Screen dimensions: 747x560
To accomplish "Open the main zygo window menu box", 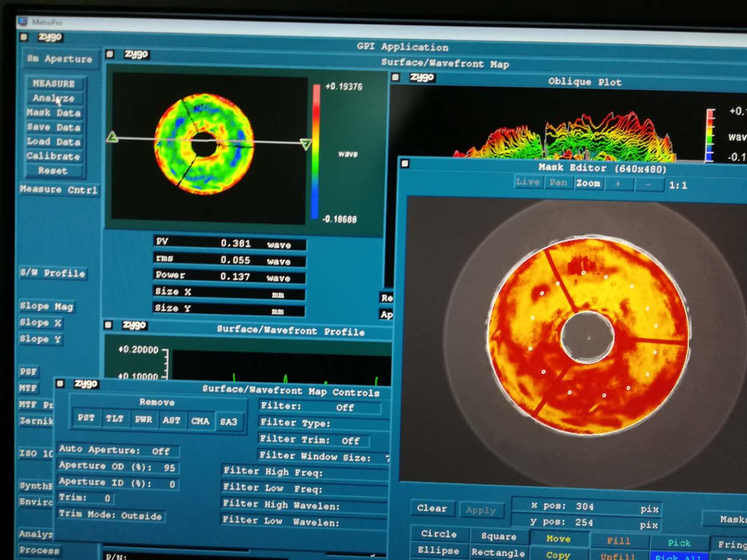I will [x=24, y=37].
